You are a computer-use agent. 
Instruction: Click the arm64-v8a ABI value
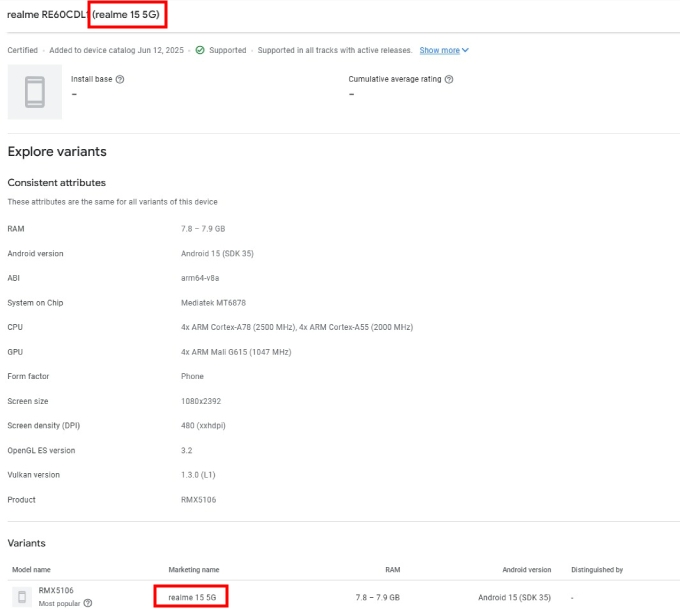(200, 278)
